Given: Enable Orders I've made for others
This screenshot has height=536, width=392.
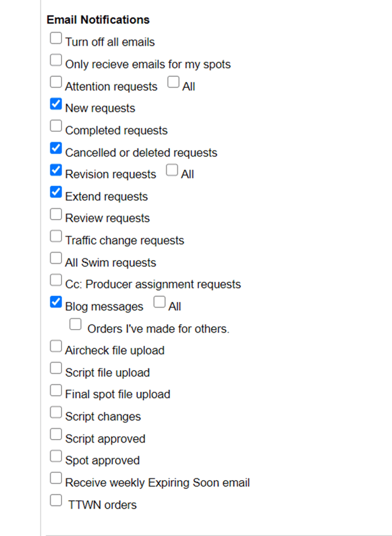Looking at the screenshot, I should click(x=76, y=324).
